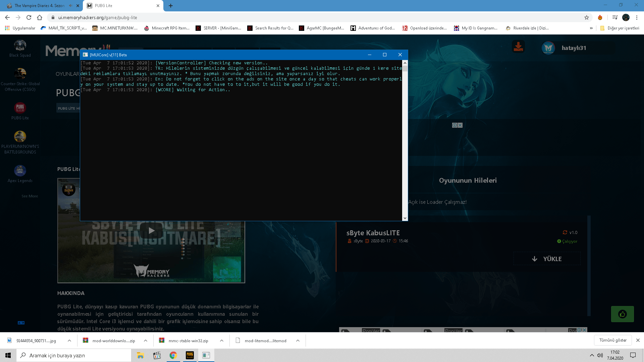The image size is (644, 362).
Task: Click the YÜKLE button for sByte KabusLITE
Action: coord(547,259)
